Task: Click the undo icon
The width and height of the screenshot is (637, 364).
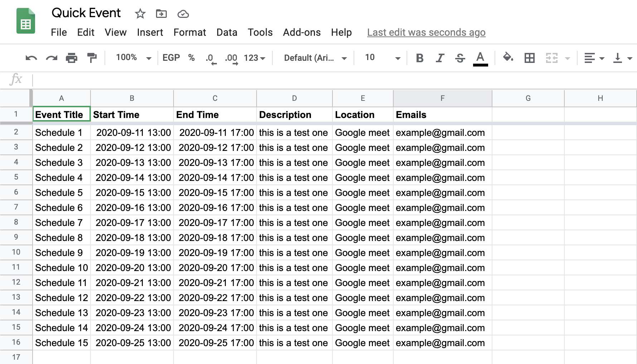Action: 31,58
